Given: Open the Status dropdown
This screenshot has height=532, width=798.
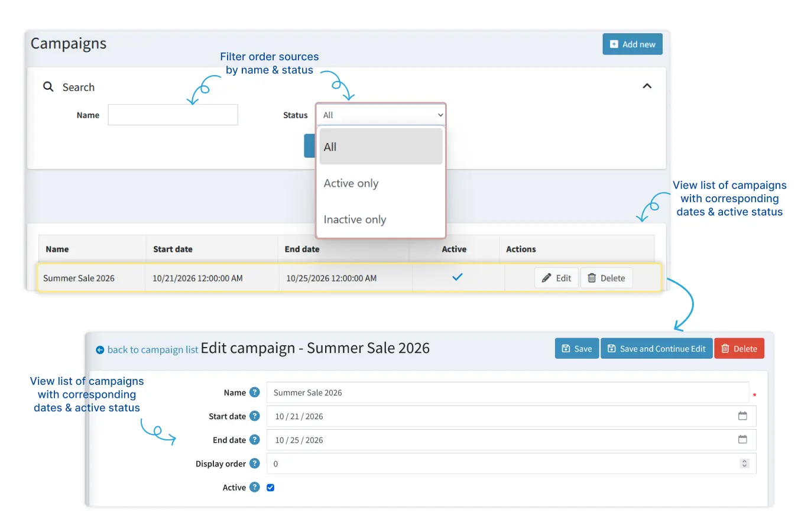Looking at the screenshot, I should coord(381,115).
